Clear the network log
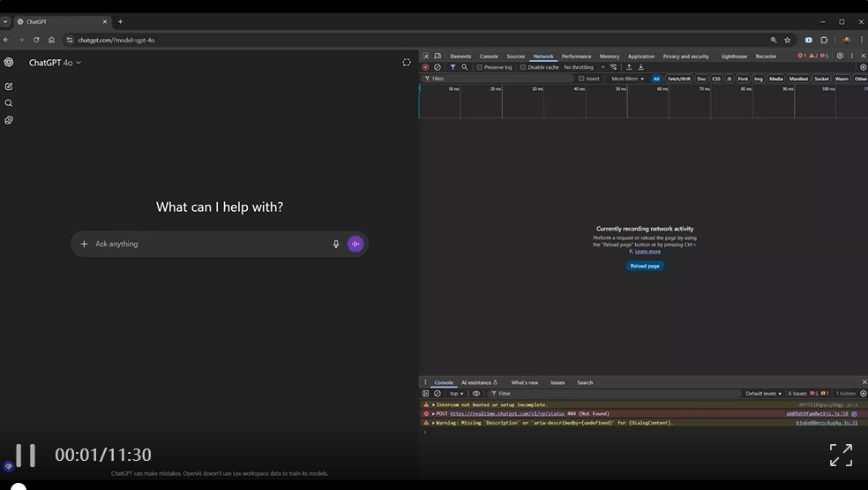Viewport: 868px width, 490px height. (438, 67)
